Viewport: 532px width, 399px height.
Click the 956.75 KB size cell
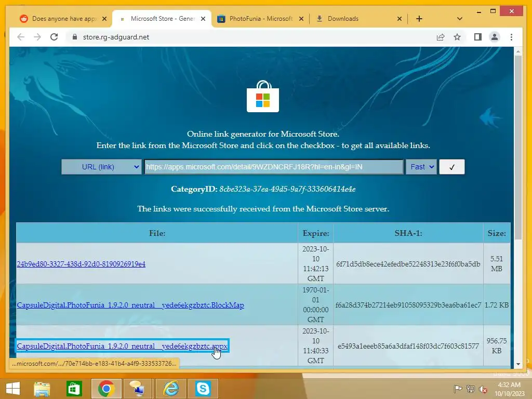pos(497,345)
